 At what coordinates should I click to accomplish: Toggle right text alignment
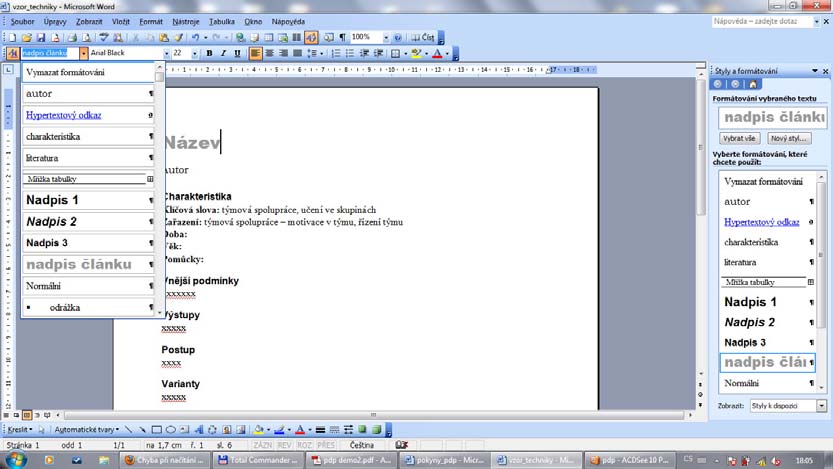(283, 53)
